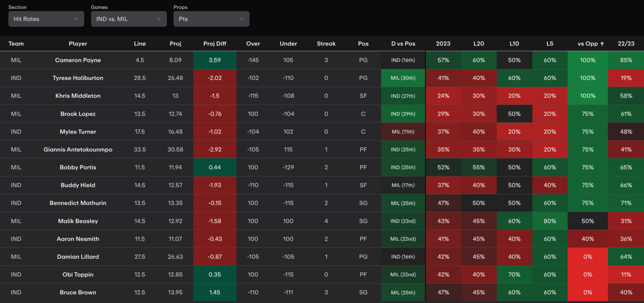Select player Bobby Portis
The height and width of the screenshot is (303, 644).
point(78,167)
